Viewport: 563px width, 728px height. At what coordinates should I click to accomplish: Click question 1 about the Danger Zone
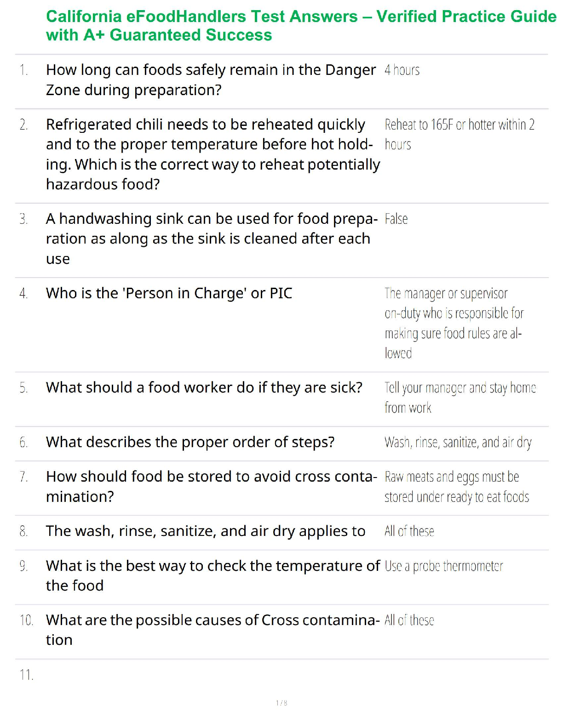(x=211, y=80)
